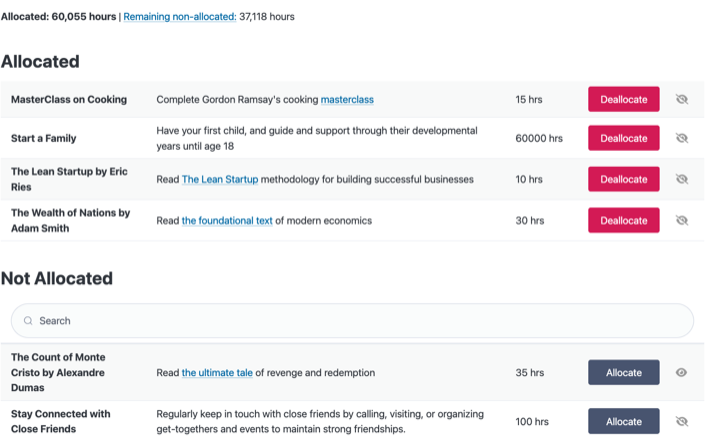Toggle visibility icon for The Lean Startup row
Screen dimensions: 705x437
pos(682,179)
